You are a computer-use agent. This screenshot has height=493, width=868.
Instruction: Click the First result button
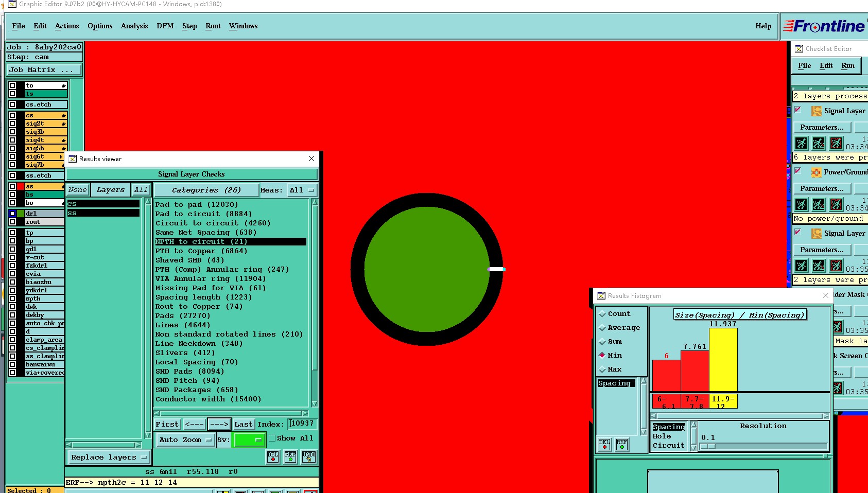(x=167, y=424)
